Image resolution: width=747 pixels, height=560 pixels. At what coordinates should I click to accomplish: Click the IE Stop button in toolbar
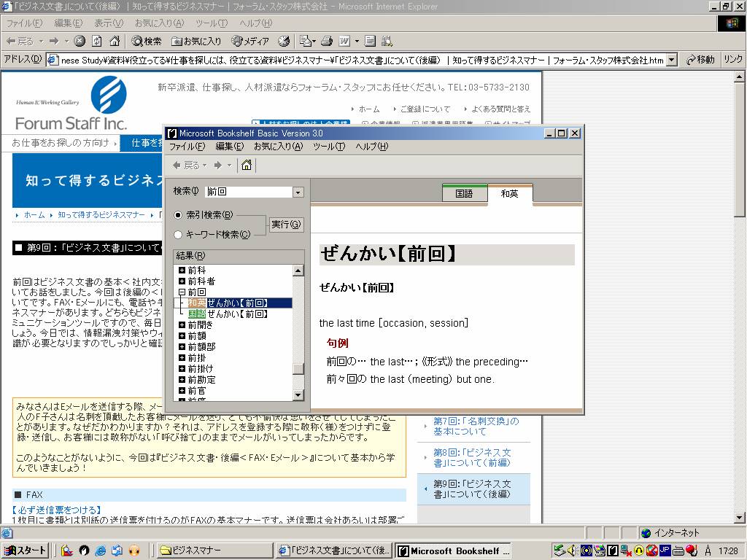click(80, 42)
